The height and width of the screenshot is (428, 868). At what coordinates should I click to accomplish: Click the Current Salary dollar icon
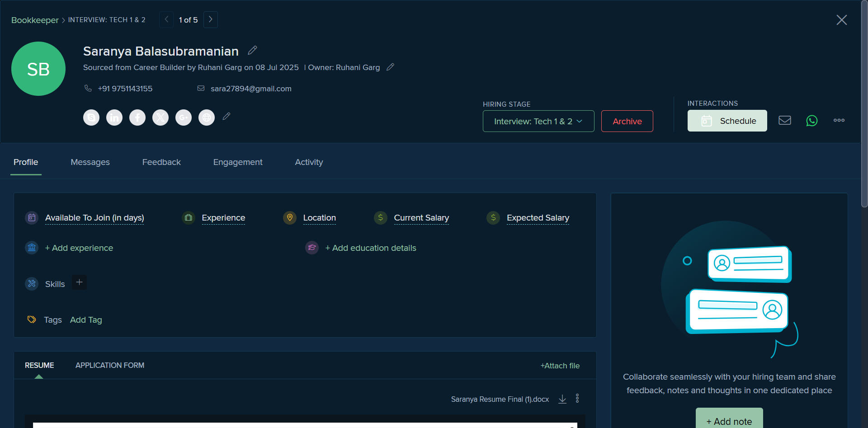pos(381,218)
